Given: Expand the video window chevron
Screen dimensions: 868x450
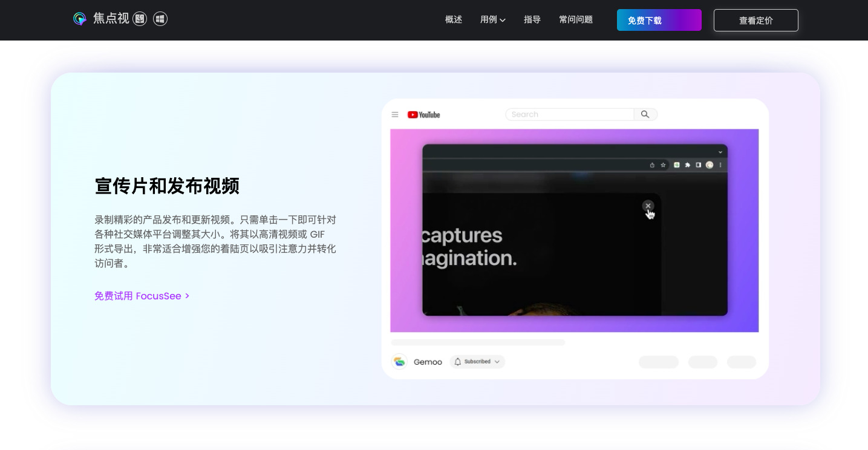Looking at the screenshot, I should click(720, 152).
